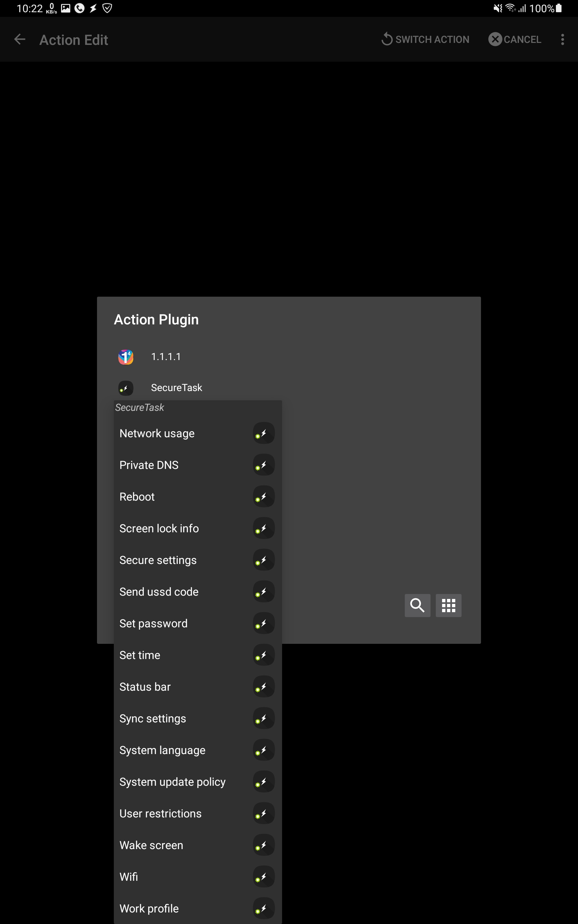578x924 pixels.
Task: Choose Status bar action
Action: 198,687
